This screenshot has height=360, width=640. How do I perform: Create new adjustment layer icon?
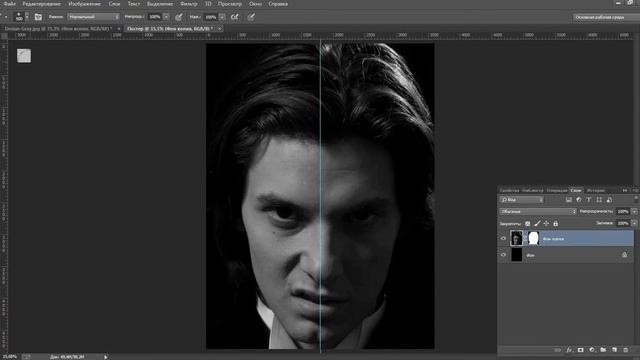click(x=592, y=350)
